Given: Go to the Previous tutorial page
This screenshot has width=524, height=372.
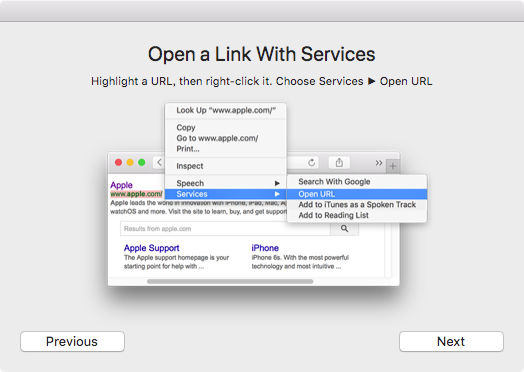Looking at the screenshot, I should (72, 341).
